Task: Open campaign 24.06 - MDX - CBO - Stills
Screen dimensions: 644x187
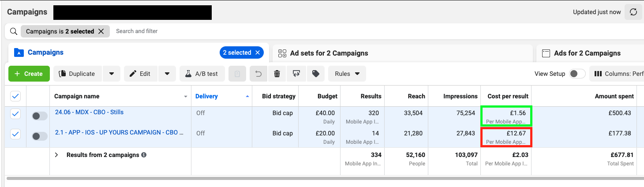Action: click(x=89, y=112)
